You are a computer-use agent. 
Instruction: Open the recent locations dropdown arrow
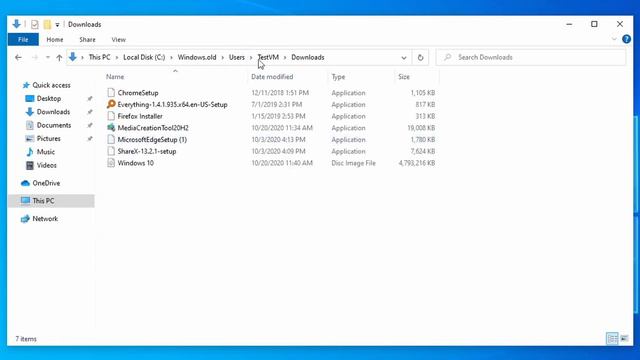click(x=48, y=58)
